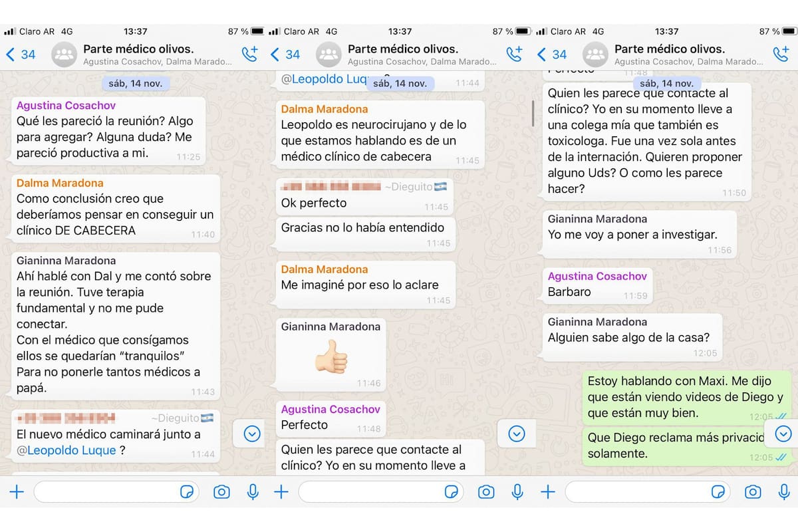This screenshot has width=798, height=532.
Task: Tap the plus attachment icon in the middle chat panel
Action: coord(281,491)
